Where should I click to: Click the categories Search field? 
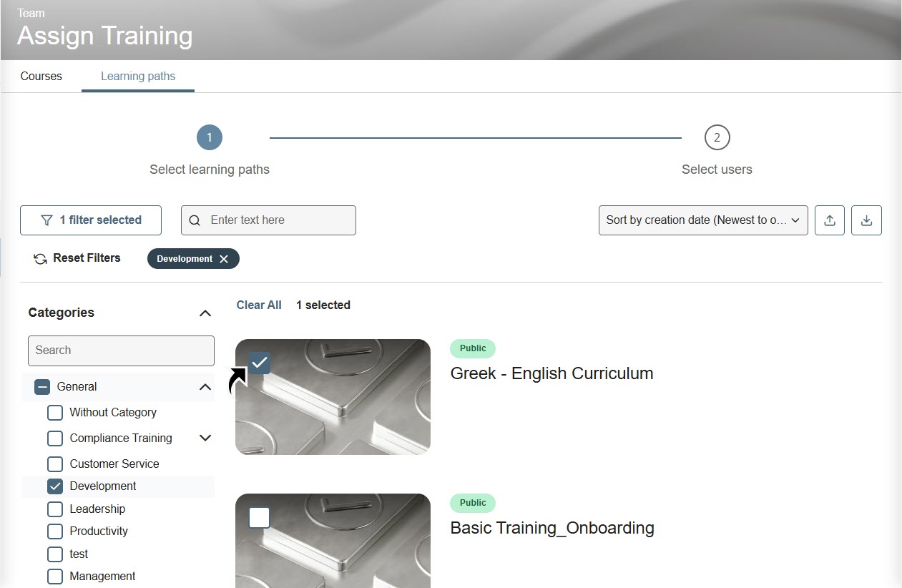(x=121, y=351)
